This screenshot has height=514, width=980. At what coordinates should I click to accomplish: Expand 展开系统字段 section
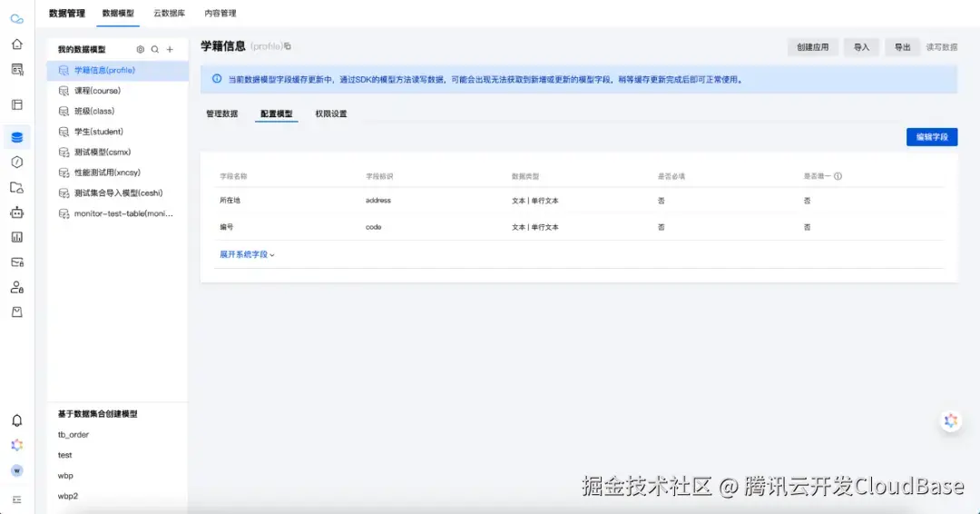(247, 254)
